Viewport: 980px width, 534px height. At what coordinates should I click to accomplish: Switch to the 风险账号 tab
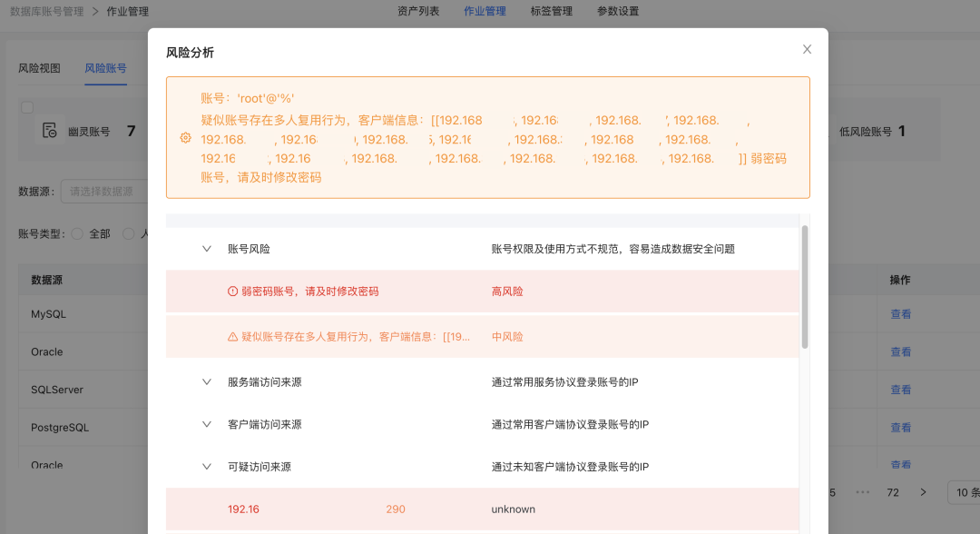pos(105,68)
